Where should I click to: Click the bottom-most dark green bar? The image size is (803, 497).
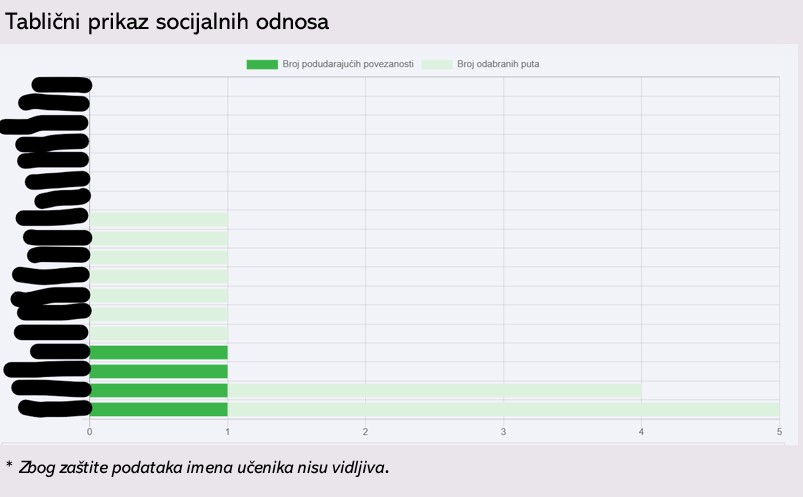pyautogui.click(x=159, y=409)
